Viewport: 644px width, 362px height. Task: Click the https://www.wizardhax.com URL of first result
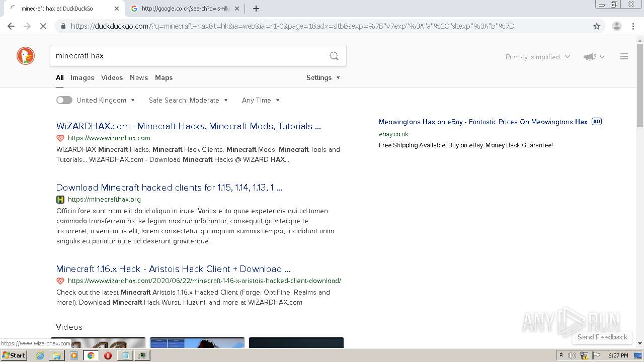pos(109,138)
